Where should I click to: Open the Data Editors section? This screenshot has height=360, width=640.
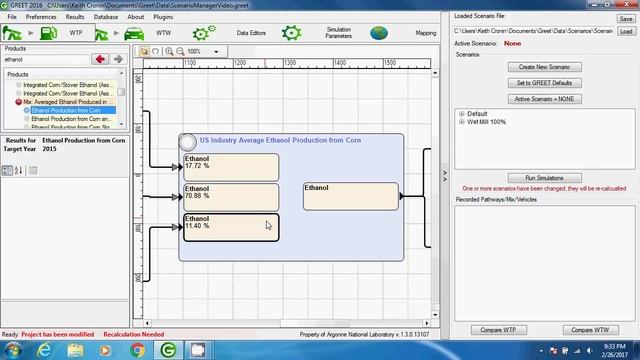pos(251,33)
